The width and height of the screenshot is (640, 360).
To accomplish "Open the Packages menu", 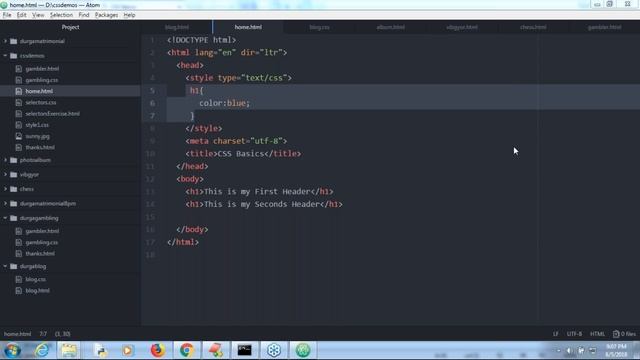I will 106,15.
